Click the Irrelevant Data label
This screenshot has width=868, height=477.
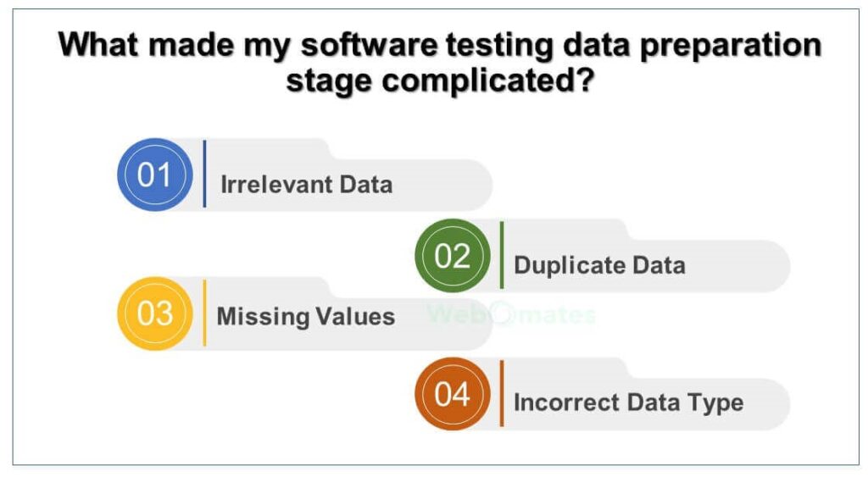point(307,184)
